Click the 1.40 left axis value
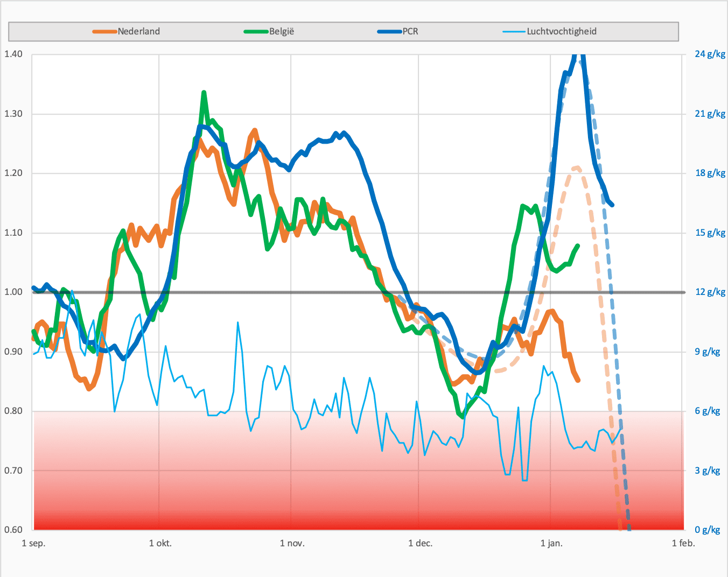 click(x=13, y=54)
